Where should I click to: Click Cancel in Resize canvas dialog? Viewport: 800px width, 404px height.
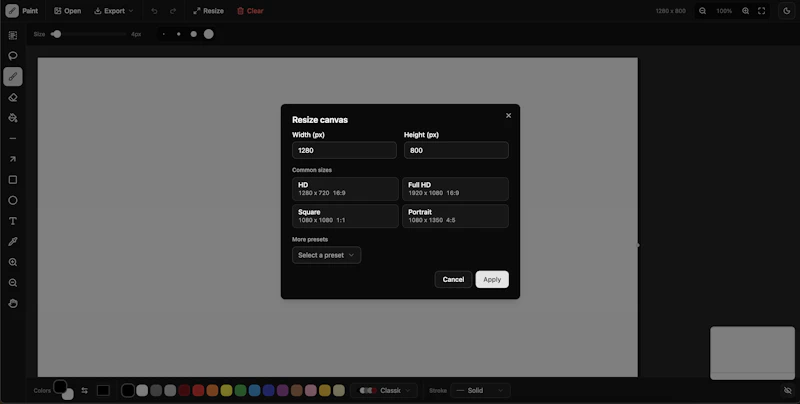point(453,280)
